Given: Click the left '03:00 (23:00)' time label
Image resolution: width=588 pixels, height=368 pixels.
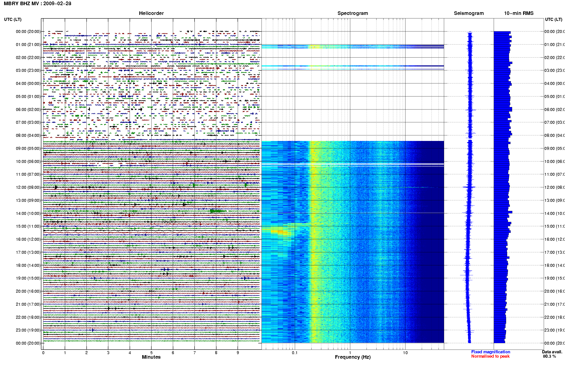Looking at the screenshot, I should pyautogui.click(x=28, y=70).
